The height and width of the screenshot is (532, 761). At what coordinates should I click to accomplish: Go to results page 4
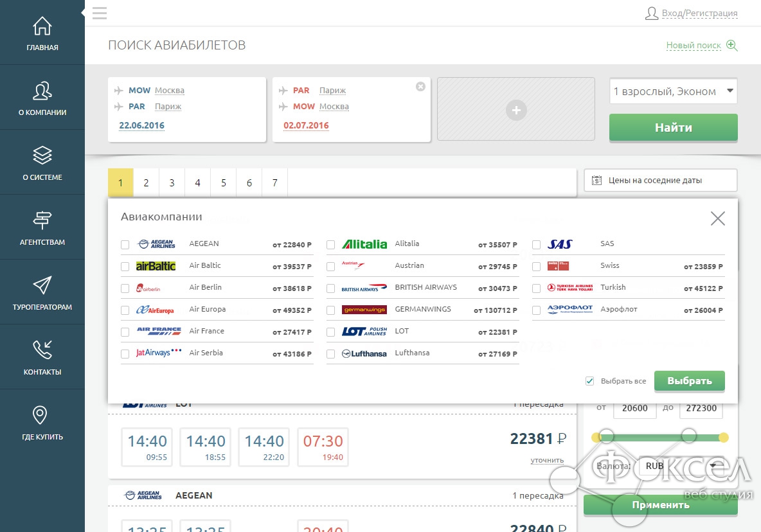[x=197, y=183]
